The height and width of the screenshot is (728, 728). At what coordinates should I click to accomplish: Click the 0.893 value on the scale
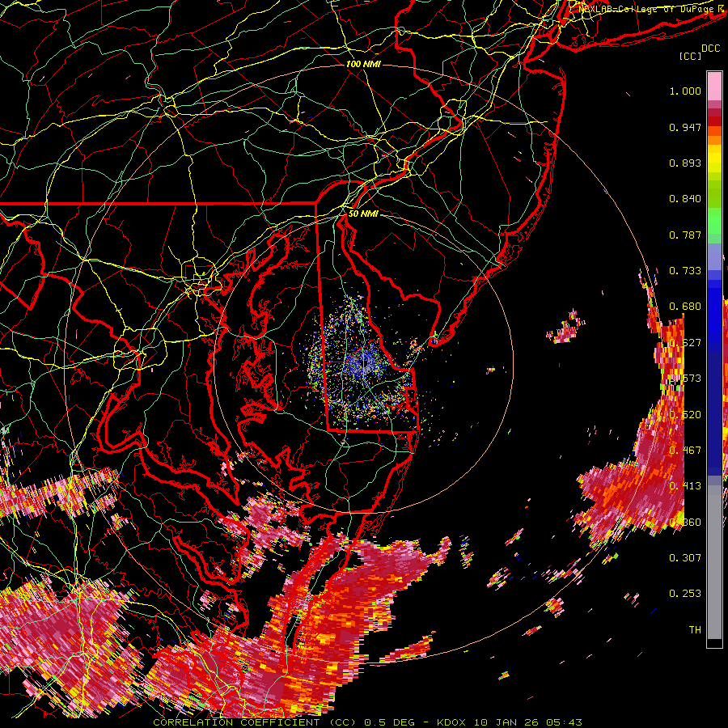tap(685, 163)
